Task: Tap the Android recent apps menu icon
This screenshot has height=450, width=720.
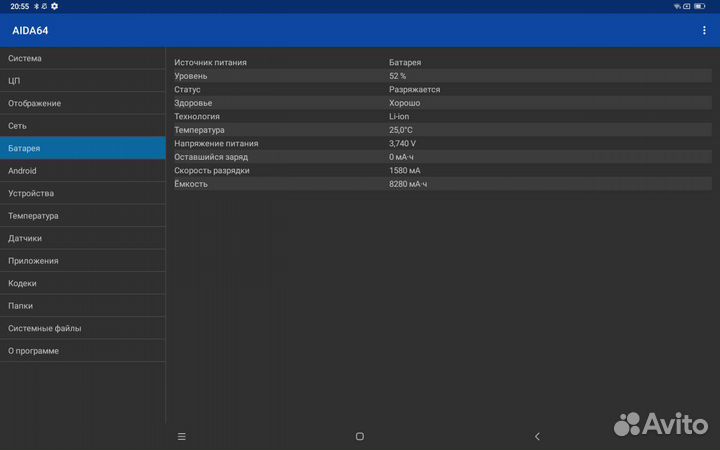Action: (x=182, y=436)
